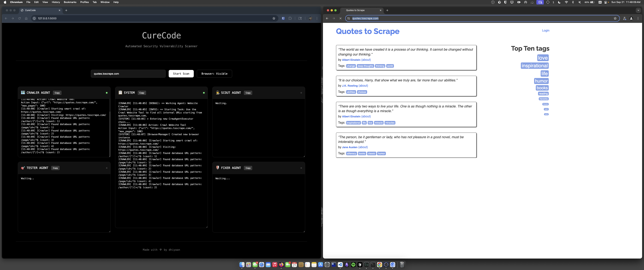644x270 pixels.
Task: Open the Chromium three-dot menu of CureCode window
Action: (317, 18)
